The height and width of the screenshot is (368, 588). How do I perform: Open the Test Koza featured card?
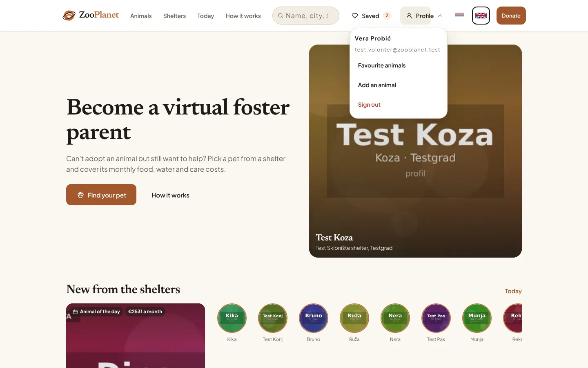[x=415, y=151]
